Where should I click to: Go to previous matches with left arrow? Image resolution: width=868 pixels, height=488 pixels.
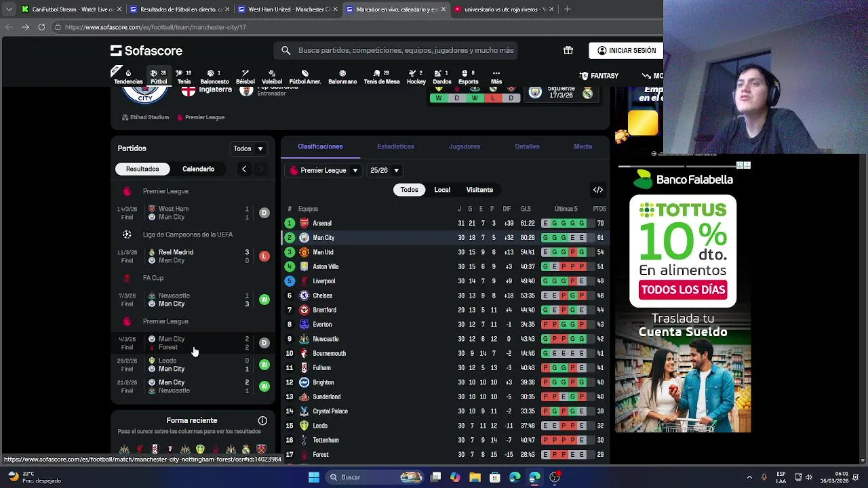(x=244, y=169)
